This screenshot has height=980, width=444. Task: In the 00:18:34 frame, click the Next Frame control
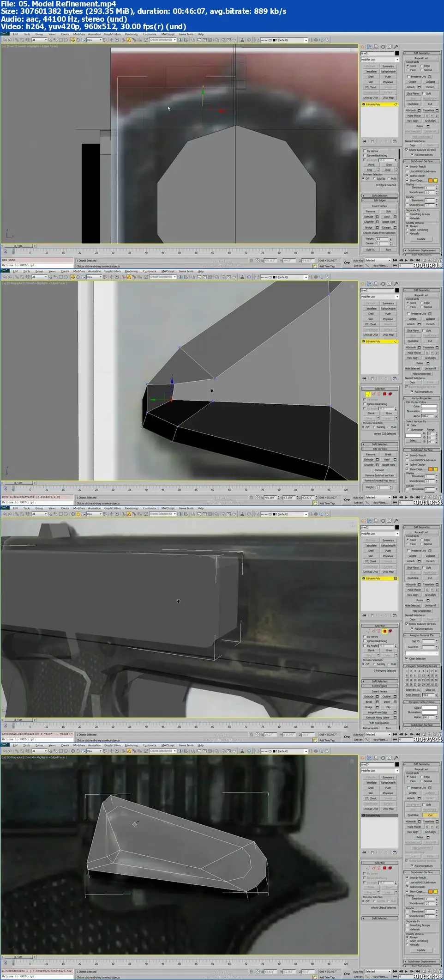[411, 497]
